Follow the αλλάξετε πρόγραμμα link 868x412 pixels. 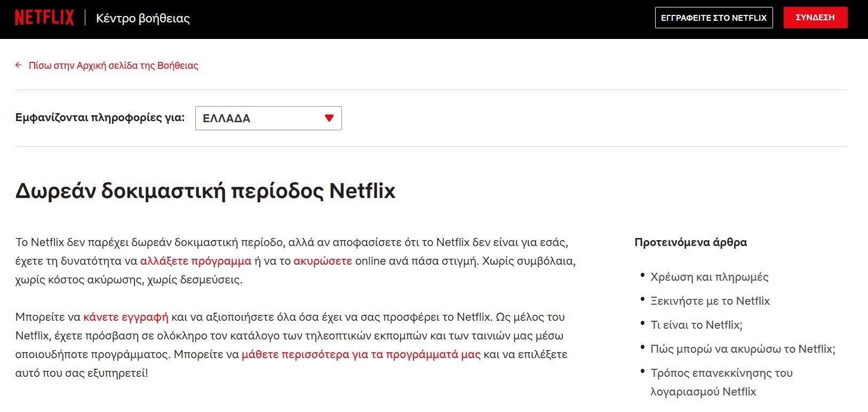coord(196,261)
